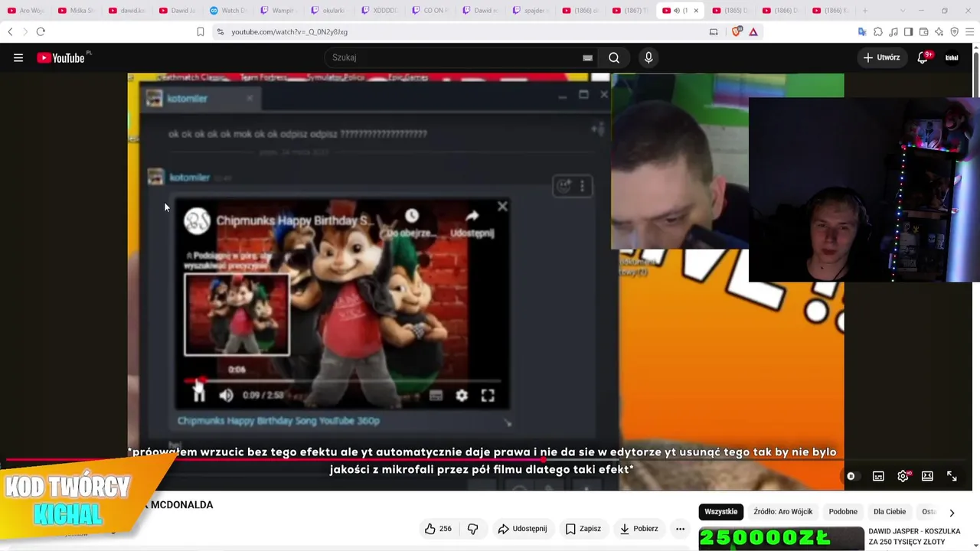The width and height of the screenshot is (980, 551).
Task: View site information icon in address bar
Action: pyautogui.click(x=220, y=31)
